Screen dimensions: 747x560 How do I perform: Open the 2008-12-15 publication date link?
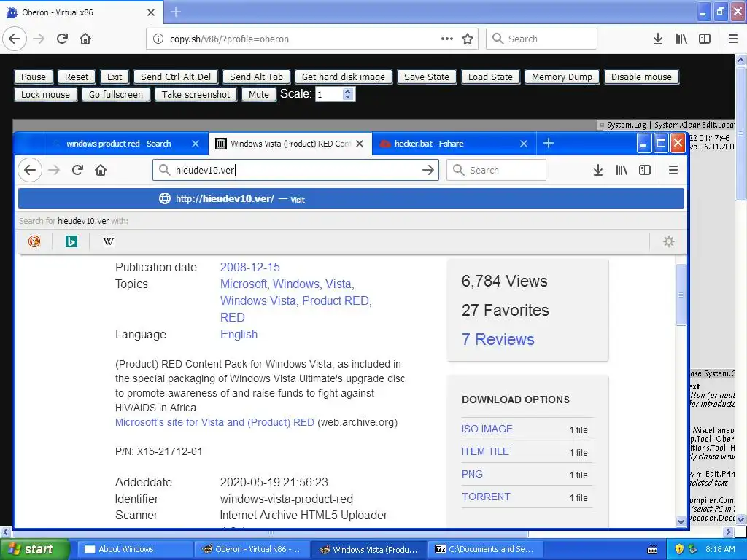(x=249, y=267)
